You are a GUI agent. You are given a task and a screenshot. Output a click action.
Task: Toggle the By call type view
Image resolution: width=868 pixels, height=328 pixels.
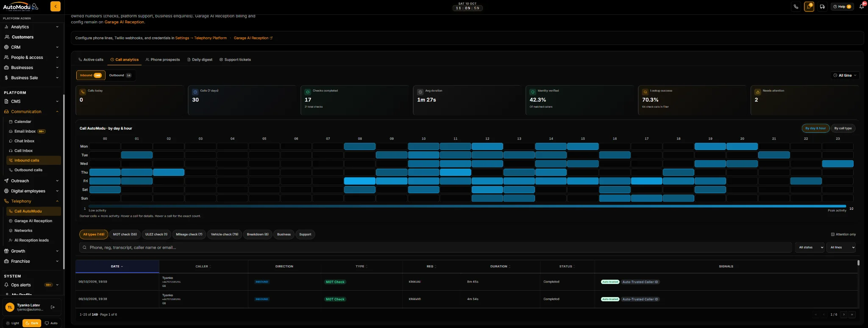pyautogui.click(x=843, y=128)
